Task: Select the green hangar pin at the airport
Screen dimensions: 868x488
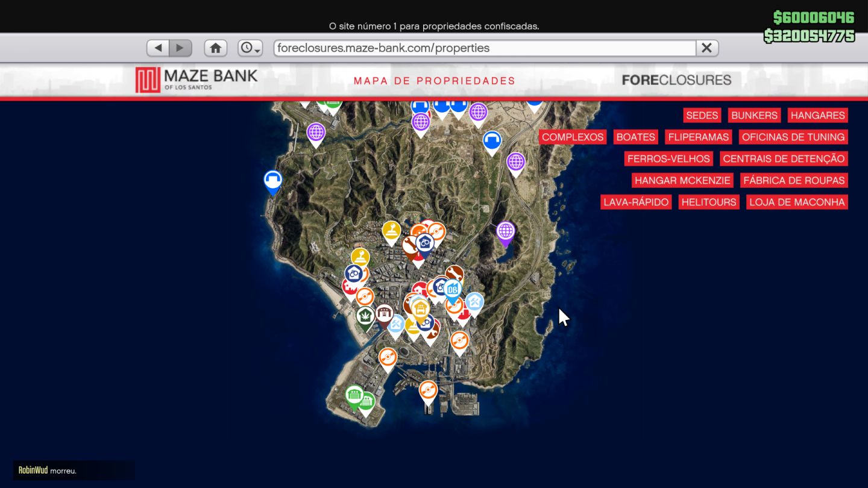Action: click(354, 396)
